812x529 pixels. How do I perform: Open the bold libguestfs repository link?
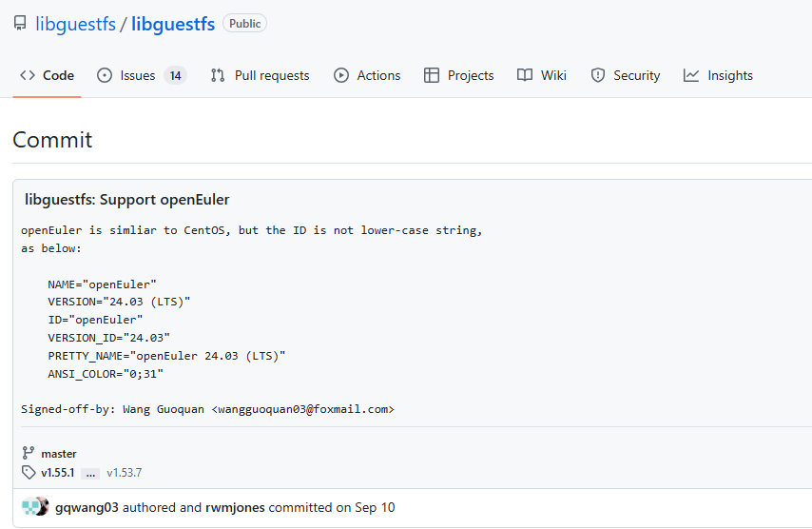(173, 24)
